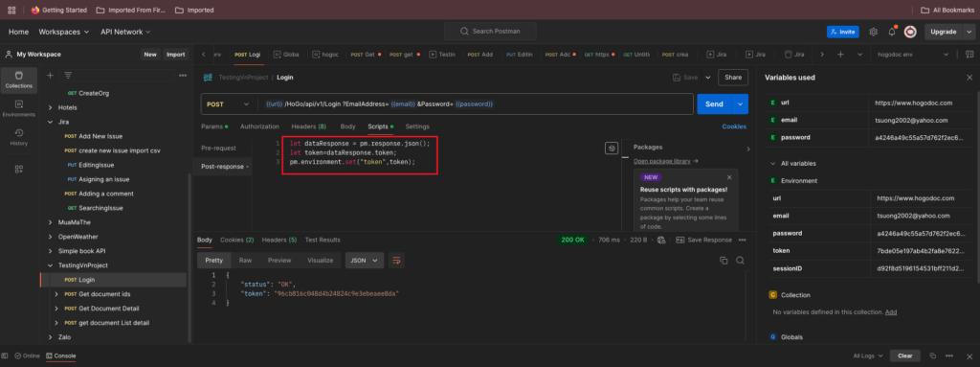Search the response body with magnifier icon
Viewport: 980px width, 367px height.
(x=740, y=260)
